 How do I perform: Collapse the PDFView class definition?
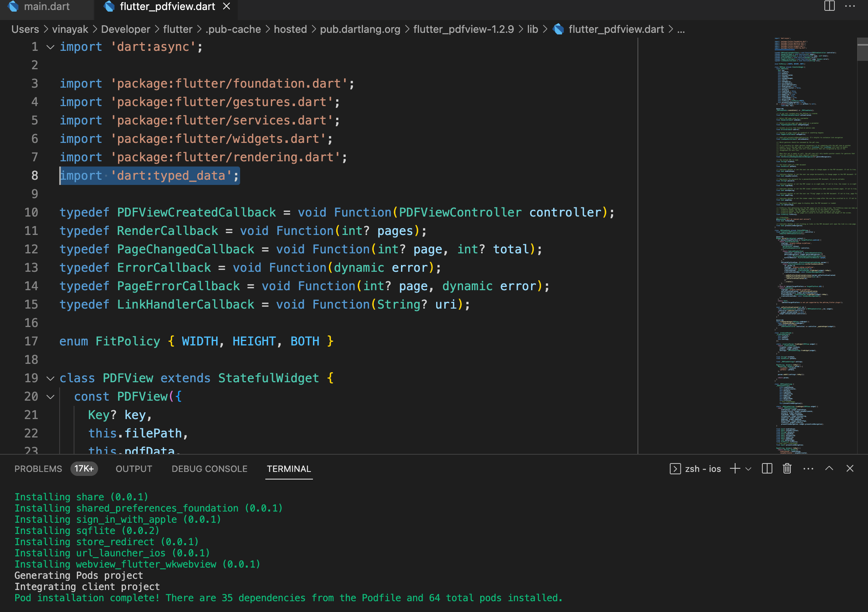click(50, 378)
